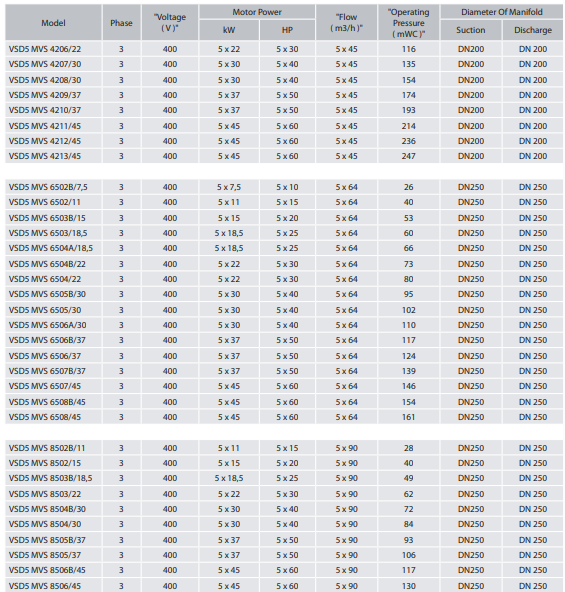
Task: Click the Motor Power header cell
Action: [x=257, y=12]
